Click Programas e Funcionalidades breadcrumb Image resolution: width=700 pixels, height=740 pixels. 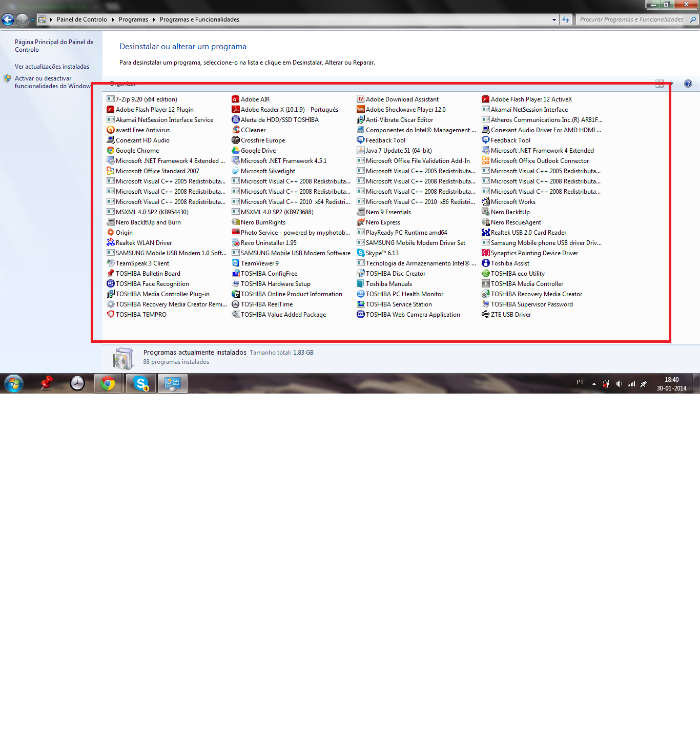point(199,19)
